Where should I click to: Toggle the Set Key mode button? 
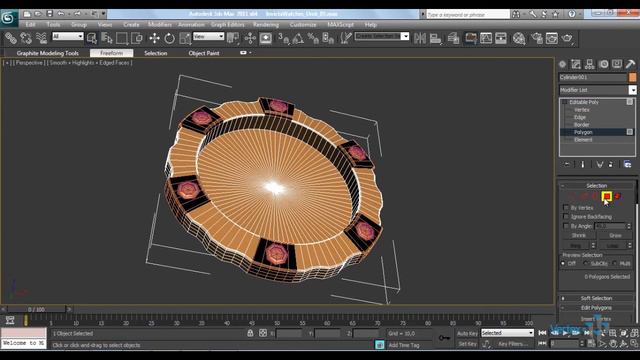[x=467, y=344]
